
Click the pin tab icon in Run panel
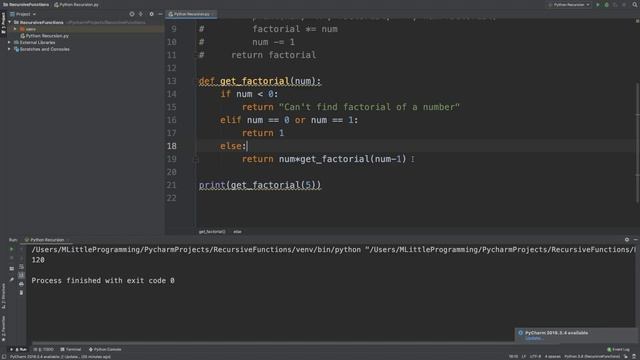click(x=11, y=280)
